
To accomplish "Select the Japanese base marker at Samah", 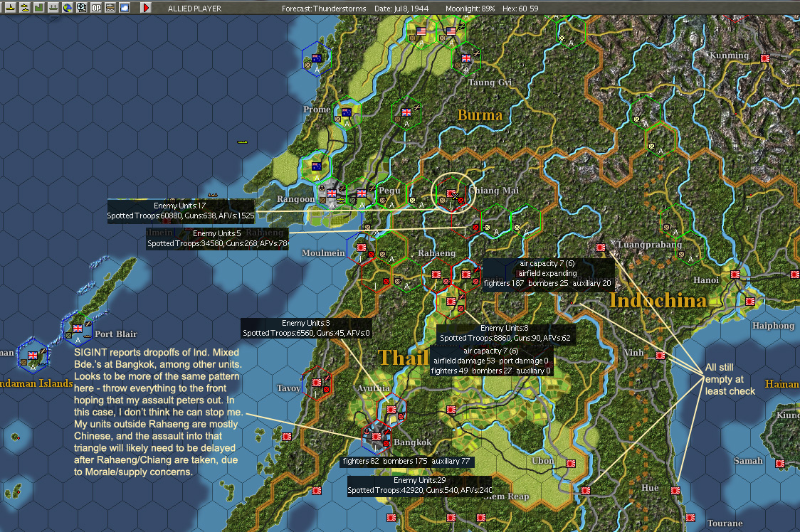I will click(780, 464).
